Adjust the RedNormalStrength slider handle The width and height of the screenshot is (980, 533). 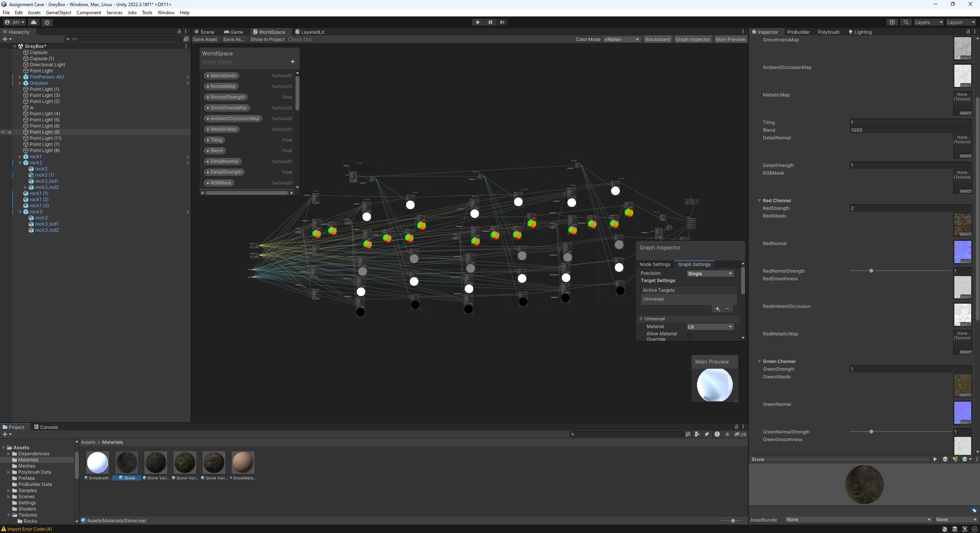point(871,271)
